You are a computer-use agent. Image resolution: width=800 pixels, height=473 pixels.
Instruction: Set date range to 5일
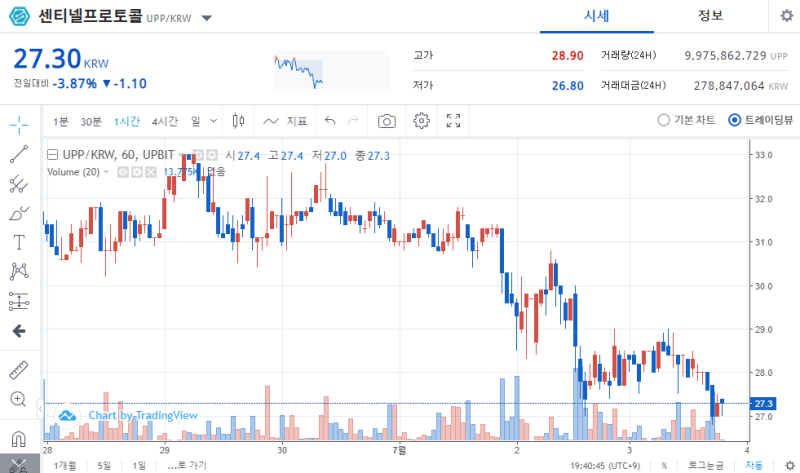coord(104,465)
